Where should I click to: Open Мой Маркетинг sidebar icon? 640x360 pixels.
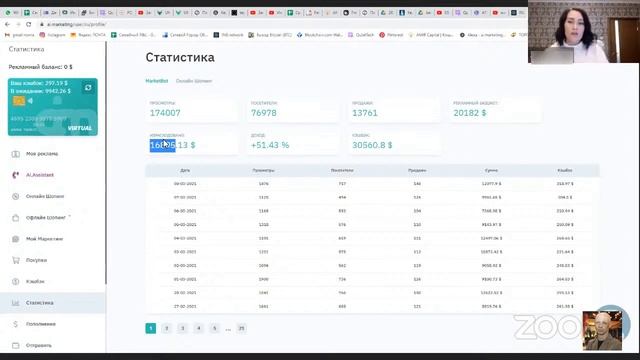(x=16, y=239)
